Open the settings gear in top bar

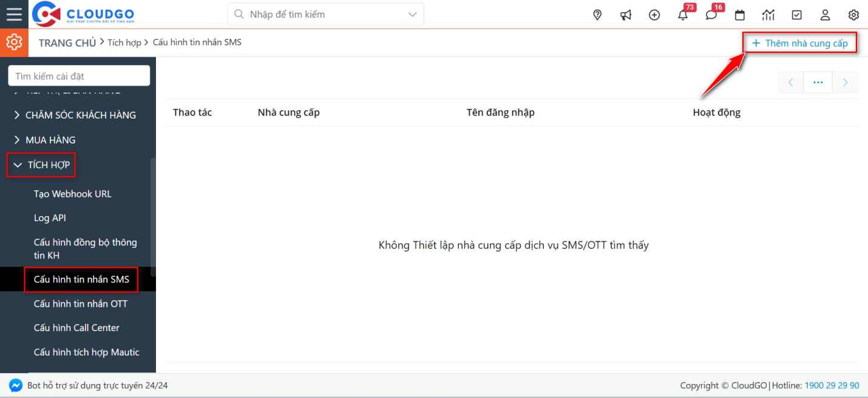click(x=853, y=15)
